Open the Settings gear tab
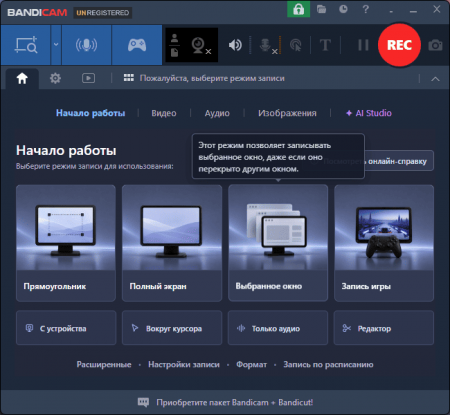Screen dimensions: 450x415 [55, 78]
